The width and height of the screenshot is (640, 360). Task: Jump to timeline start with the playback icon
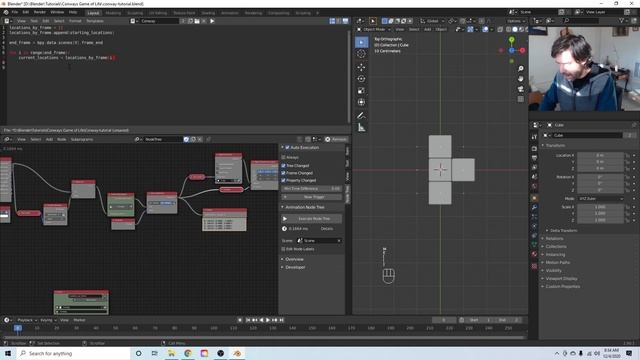click(248, 320)
